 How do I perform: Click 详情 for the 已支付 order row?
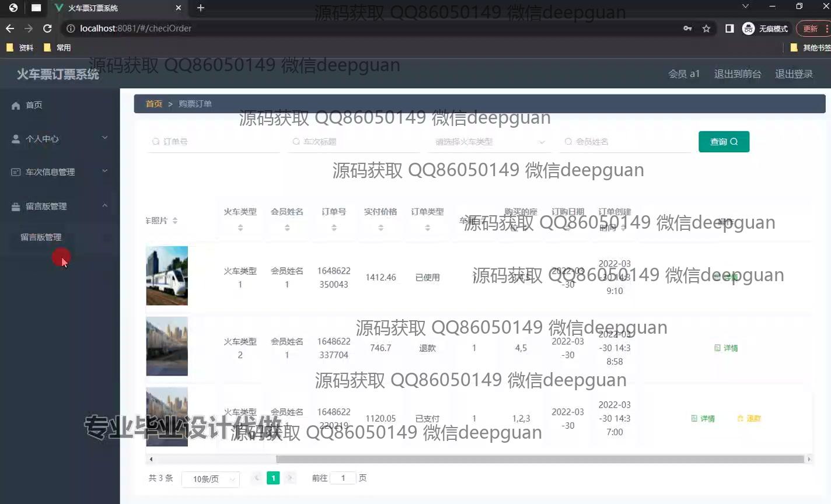tap(703, 419)
